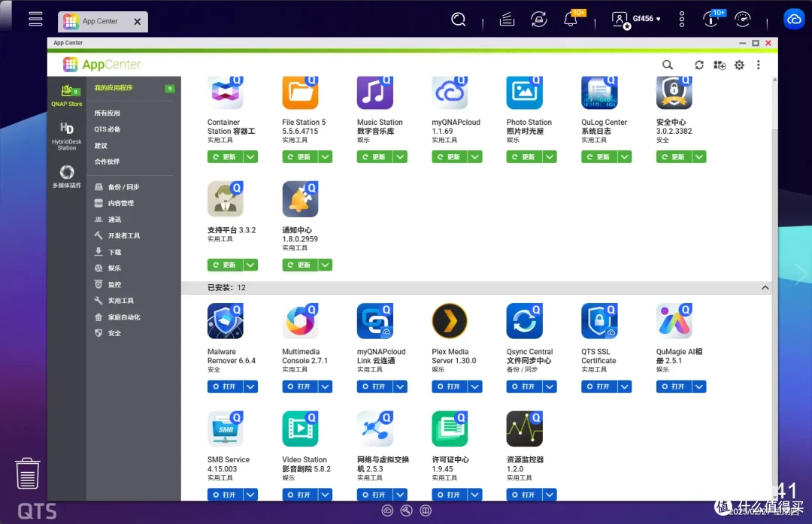The height and width of the screenshot is (524, 812).
Task: Open 实用工具 category
Action: (114, 301)
